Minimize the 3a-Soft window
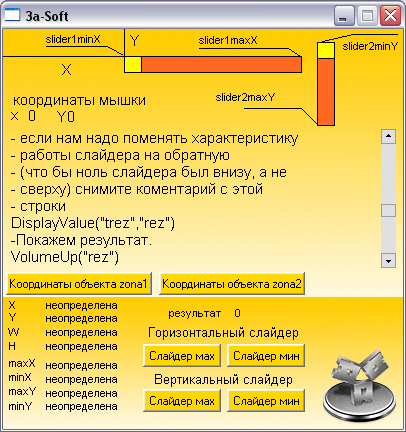This screenshot has width=406, height=432. point(344,16)
